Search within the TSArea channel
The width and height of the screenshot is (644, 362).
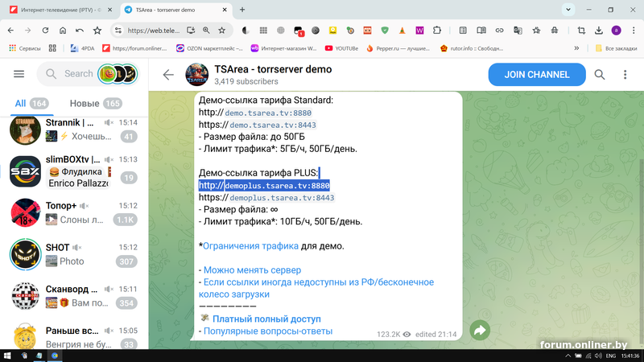coord(600,74)
